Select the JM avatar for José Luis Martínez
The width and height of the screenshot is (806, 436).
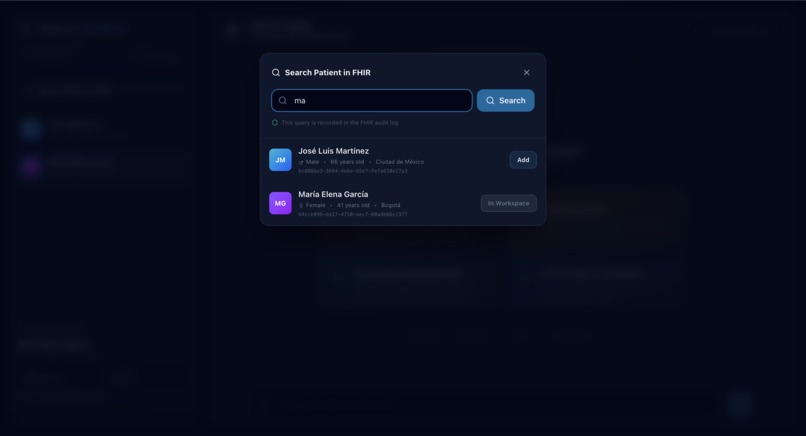(280, 160)
